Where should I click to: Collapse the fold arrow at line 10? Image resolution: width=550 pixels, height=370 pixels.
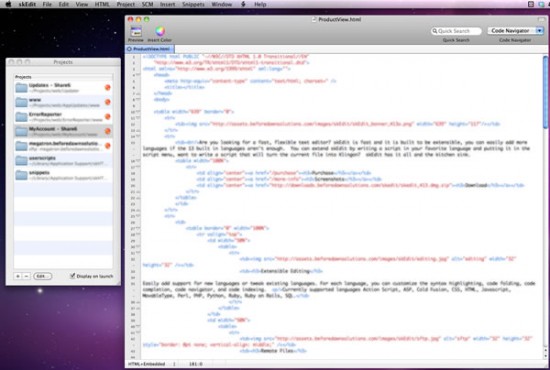point(138,112)
